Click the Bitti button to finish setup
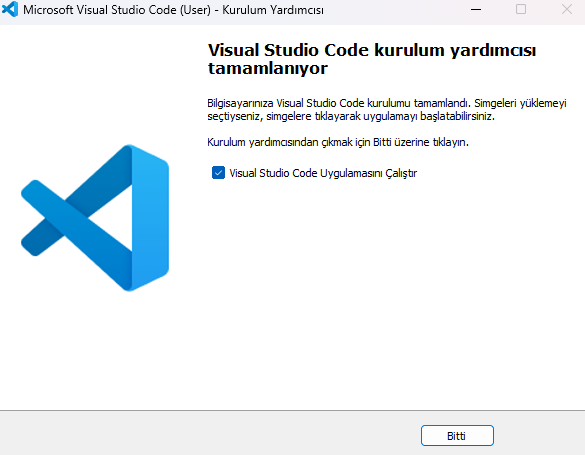 point(457,436)
